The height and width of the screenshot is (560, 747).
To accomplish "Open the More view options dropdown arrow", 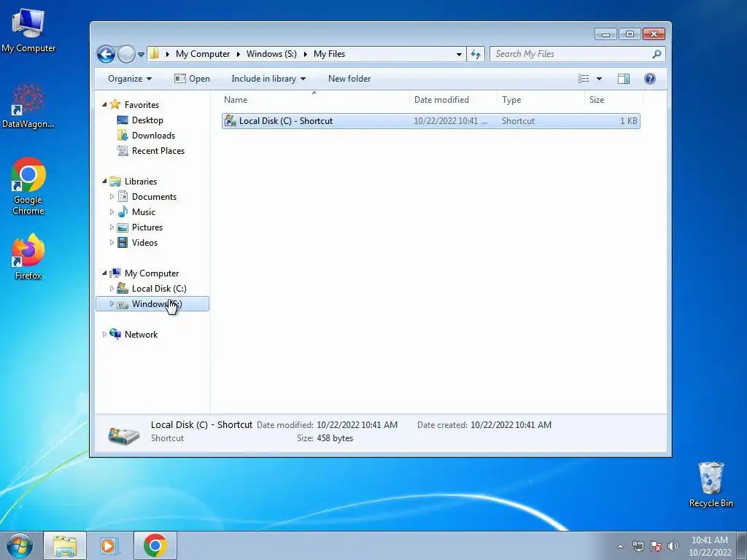I will 600,79.
